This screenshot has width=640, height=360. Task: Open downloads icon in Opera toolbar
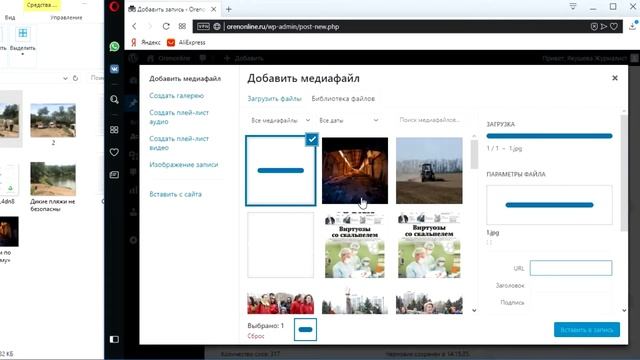click(x=634, y=26)
